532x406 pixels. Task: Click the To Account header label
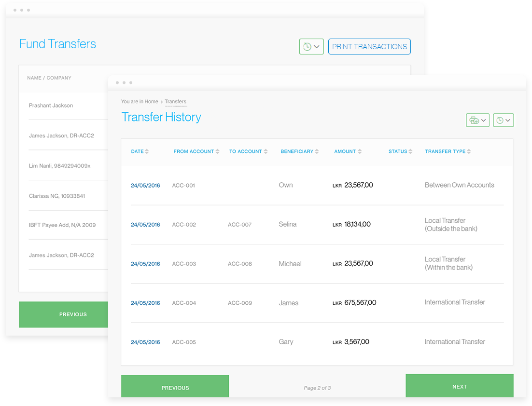coord(245,151)
